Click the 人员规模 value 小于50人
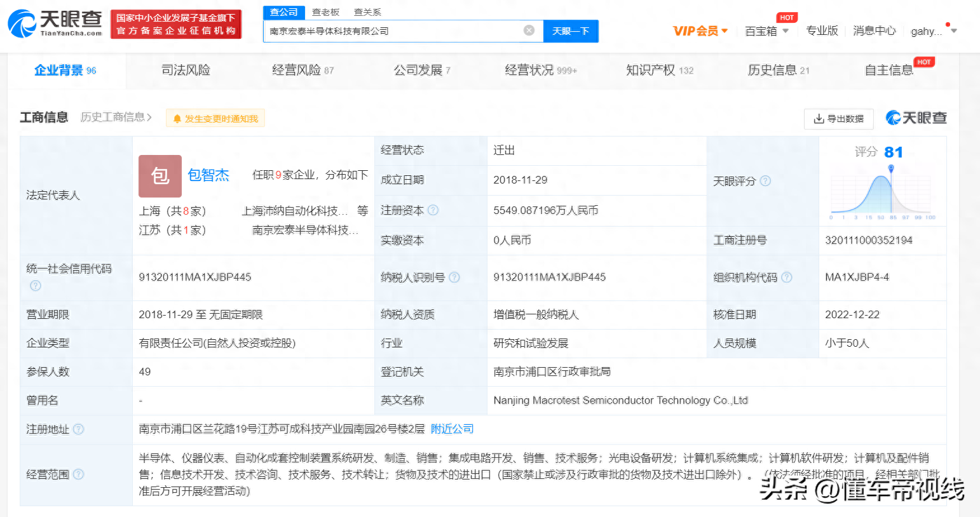Viewport: 980px width, 517px height. (847, 344)
